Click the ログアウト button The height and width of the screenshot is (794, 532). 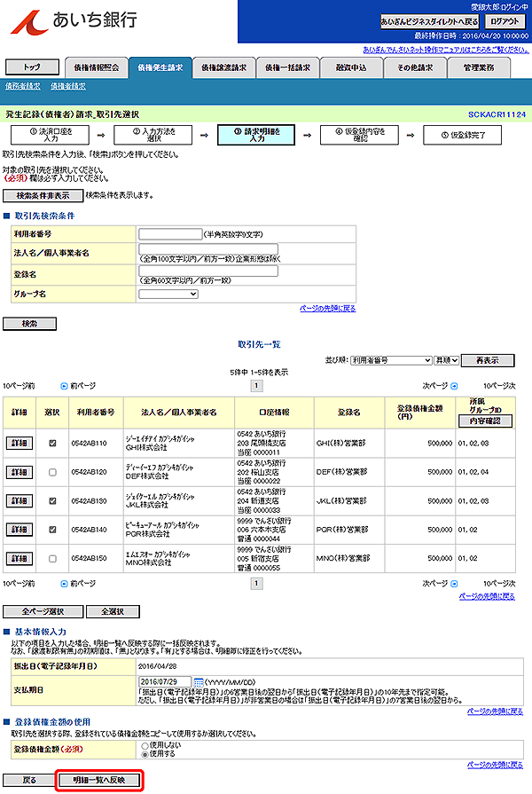505,21
